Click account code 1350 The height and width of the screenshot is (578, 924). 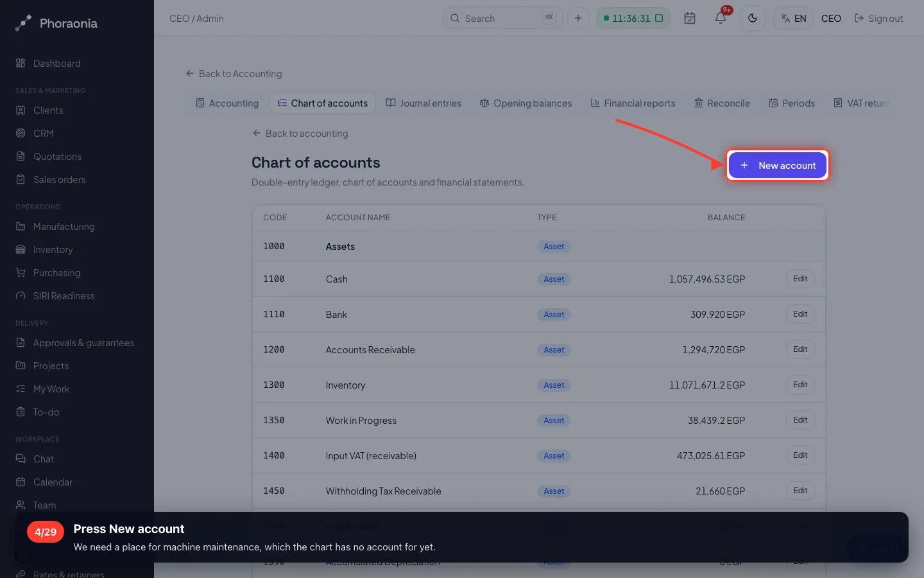pyautogui.click(x=274, y=420)
